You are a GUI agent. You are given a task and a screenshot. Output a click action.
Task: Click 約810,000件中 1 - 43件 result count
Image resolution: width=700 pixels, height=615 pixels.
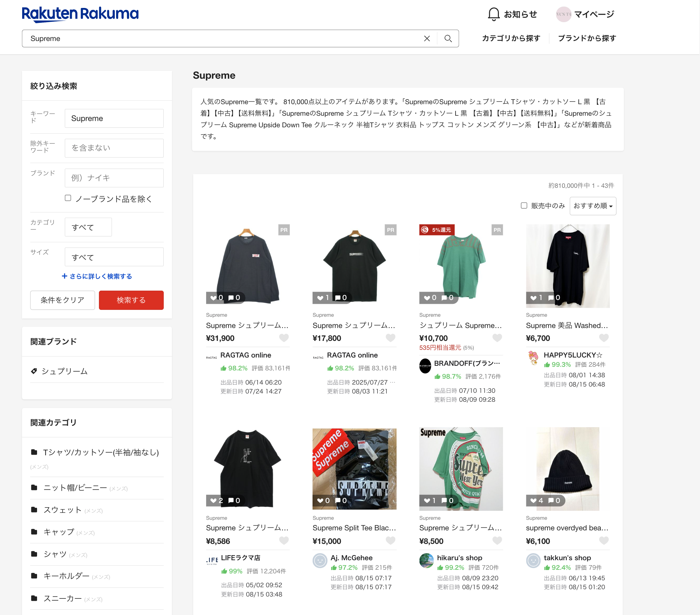pos(581,185)
